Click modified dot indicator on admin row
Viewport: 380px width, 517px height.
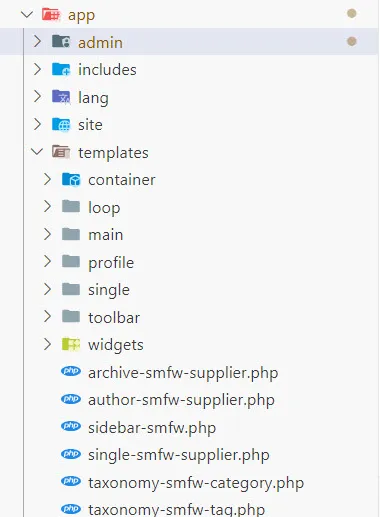tap(352, 41)
